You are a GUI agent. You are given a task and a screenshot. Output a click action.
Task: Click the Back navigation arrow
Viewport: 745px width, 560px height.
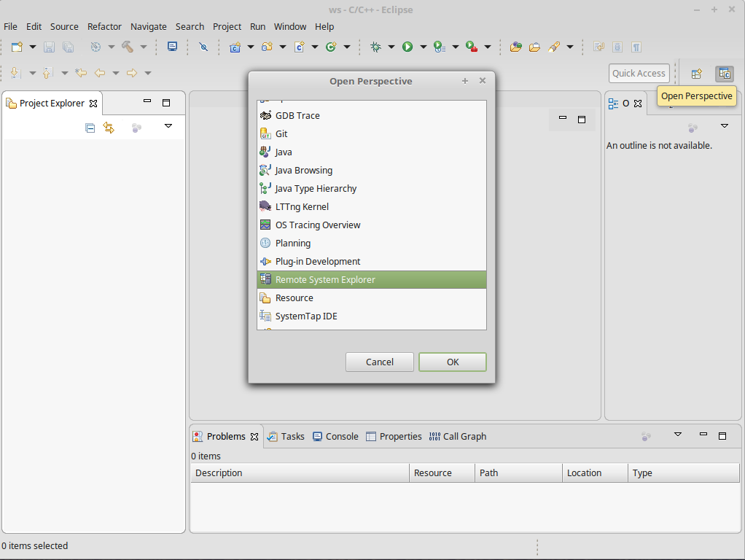100,73
